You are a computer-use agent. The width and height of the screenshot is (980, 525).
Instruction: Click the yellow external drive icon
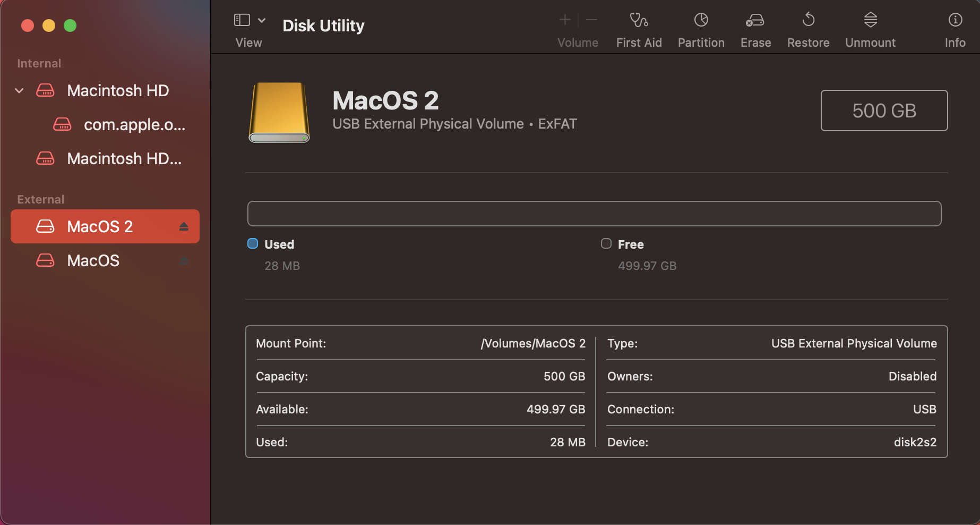(x=279, y=112)
